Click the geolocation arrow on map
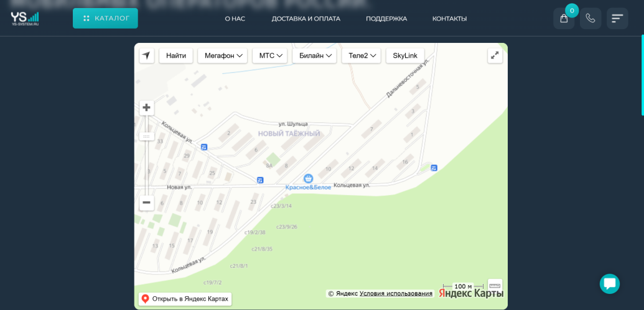Viewport: 644px width, 310px height. pyautogui.click(x=147, y=56)
